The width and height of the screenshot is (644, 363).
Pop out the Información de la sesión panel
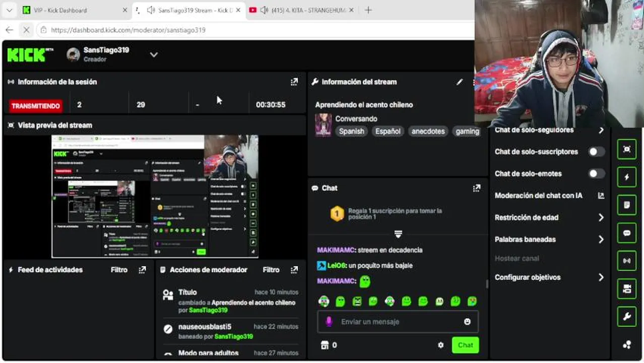294,82
